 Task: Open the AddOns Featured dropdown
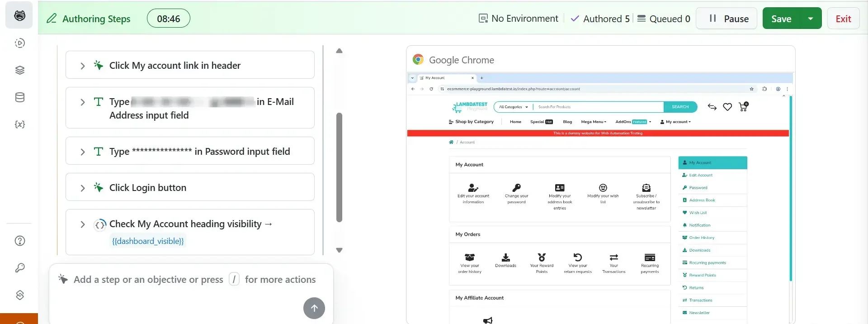pos(633,122)
